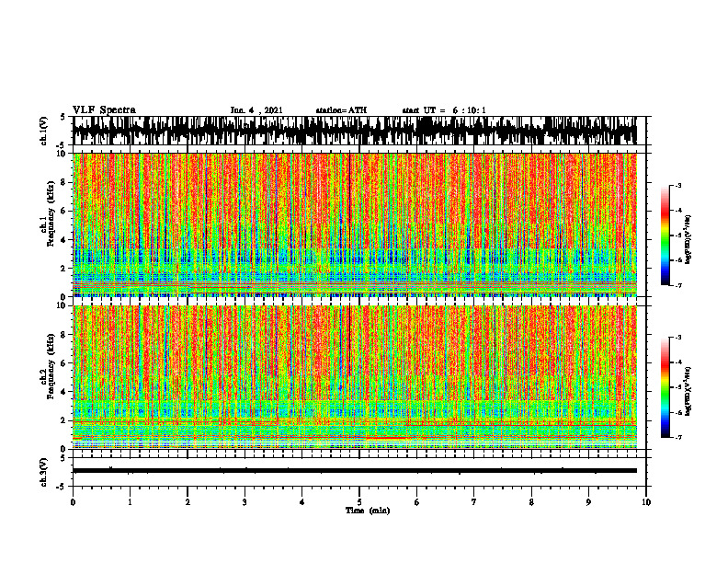Select the "ch.1(V)" vertical axis label

pyautogui.click(x=44, y=131)
